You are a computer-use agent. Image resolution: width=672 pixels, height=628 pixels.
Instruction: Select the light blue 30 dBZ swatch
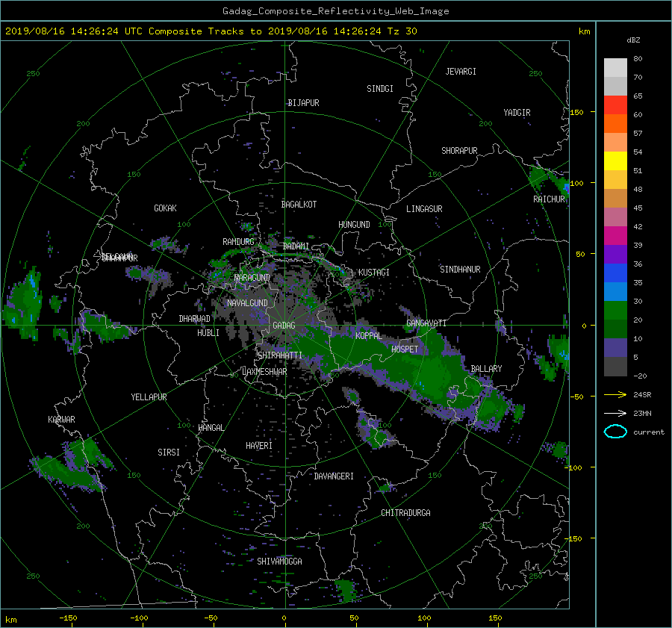(615, 291)
